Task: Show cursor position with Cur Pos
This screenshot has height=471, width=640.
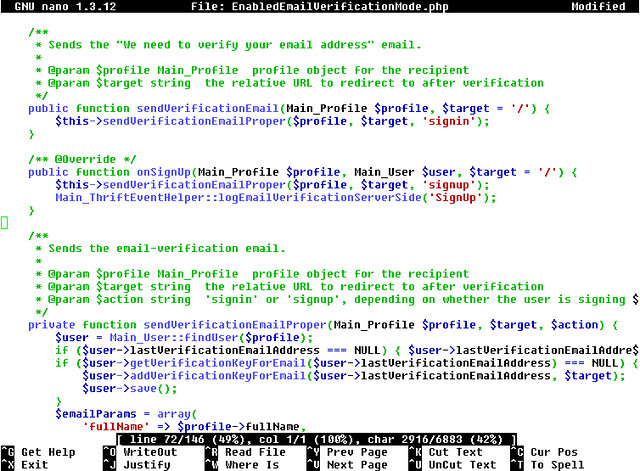Action: coord(553,452)
